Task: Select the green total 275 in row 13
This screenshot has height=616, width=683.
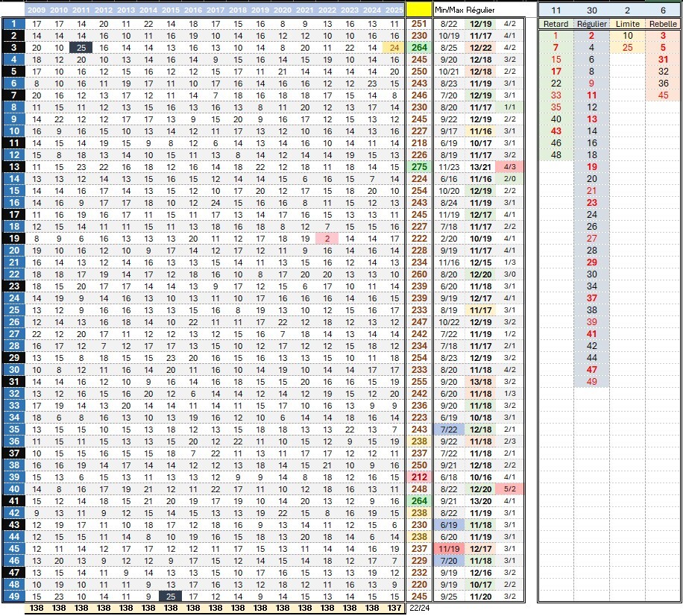Action: (x=420, y=167)
